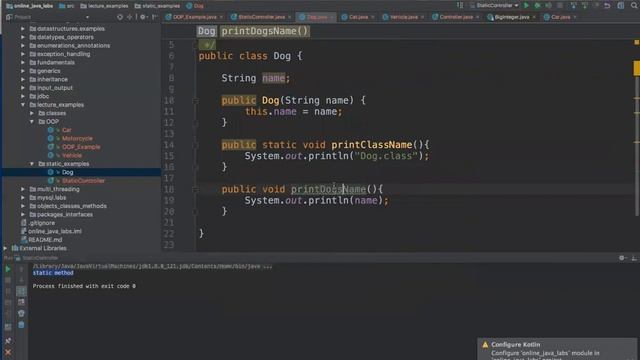Switch to the BigInteger.java tab
The width and height of the screenshot is (640, 360).
click(511, 17)
